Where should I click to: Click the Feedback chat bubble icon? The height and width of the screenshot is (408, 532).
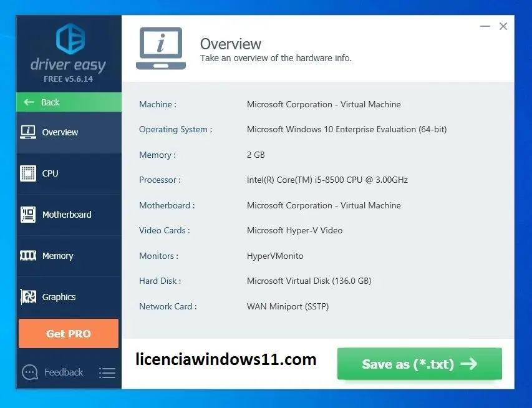point(30,372)
